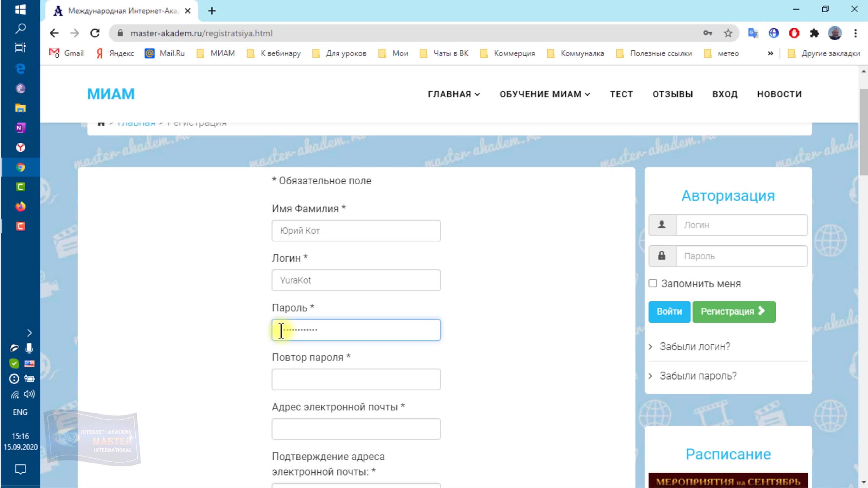
Task: Launch Microsoft Edge from the taskbar
Action: pyautogui.click(x=20, y=69)
